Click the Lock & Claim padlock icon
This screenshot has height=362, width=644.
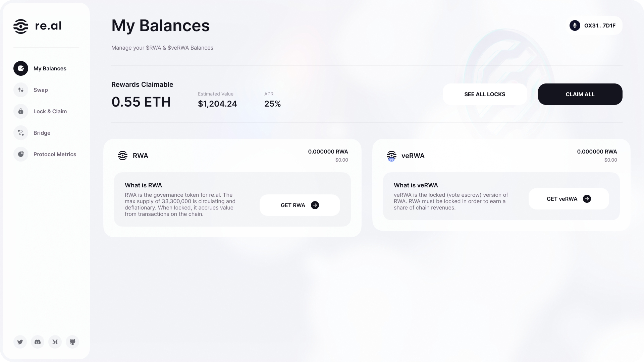click(x=21, y=111)
